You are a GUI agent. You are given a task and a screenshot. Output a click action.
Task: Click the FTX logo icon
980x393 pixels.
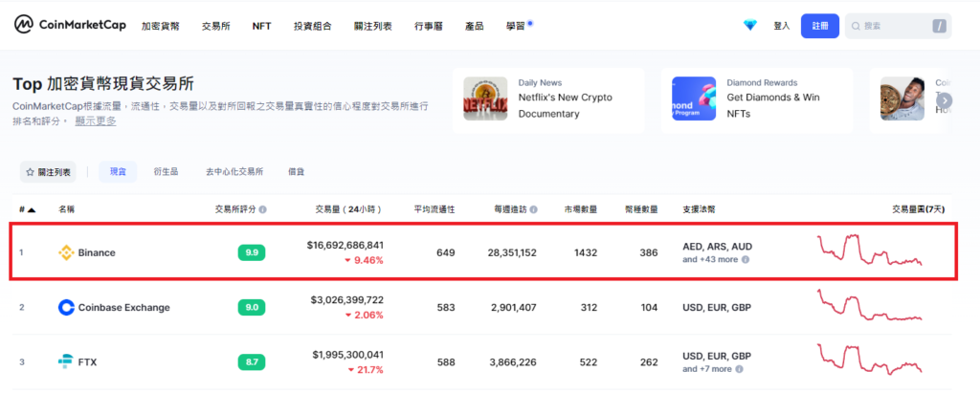point(67,361)
